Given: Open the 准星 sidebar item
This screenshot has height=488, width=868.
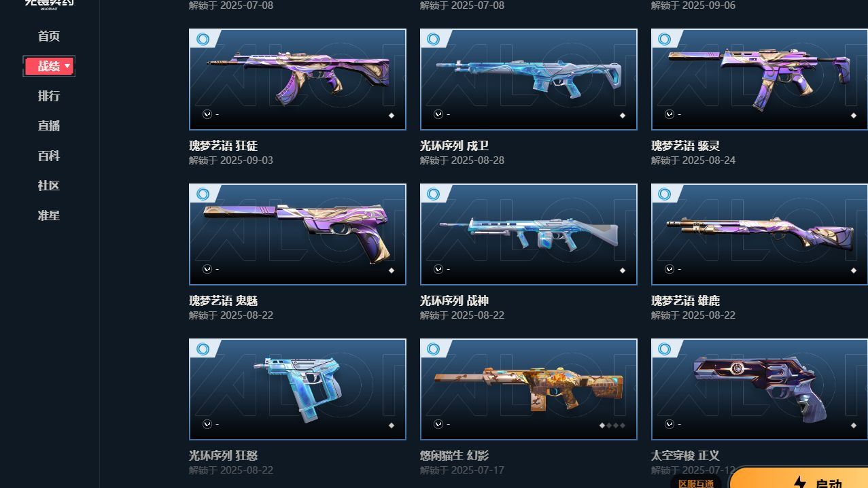Looking at the screenshot, I should (49, 215).
